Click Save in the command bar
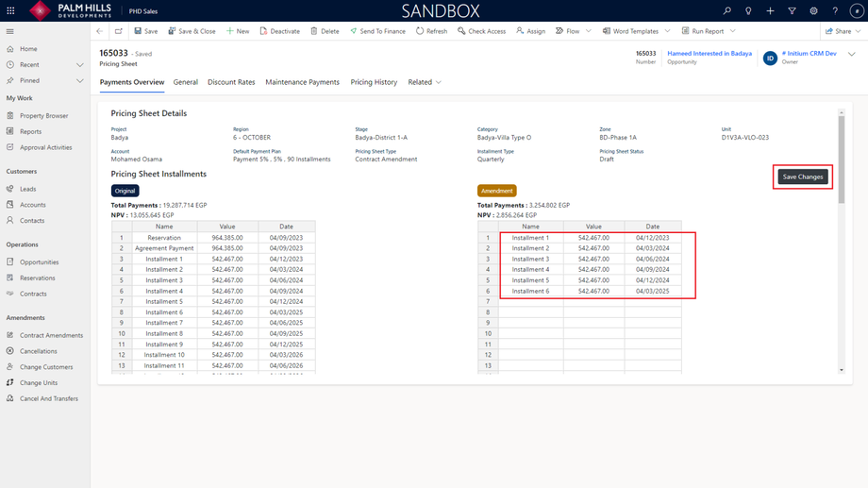This screenshot has height=488, width=868. pos(146,31)
